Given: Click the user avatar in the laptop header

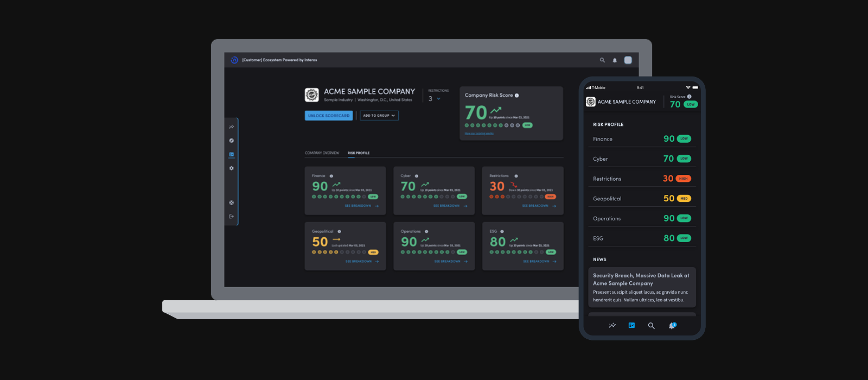Looking at the screenshot, I should (x=628, y=60).
